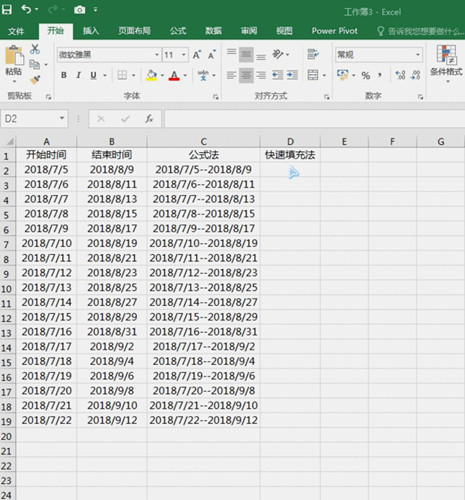465x500 pixels.
Task: Click Increase Decimal icon
Action: tap(400, 75)
